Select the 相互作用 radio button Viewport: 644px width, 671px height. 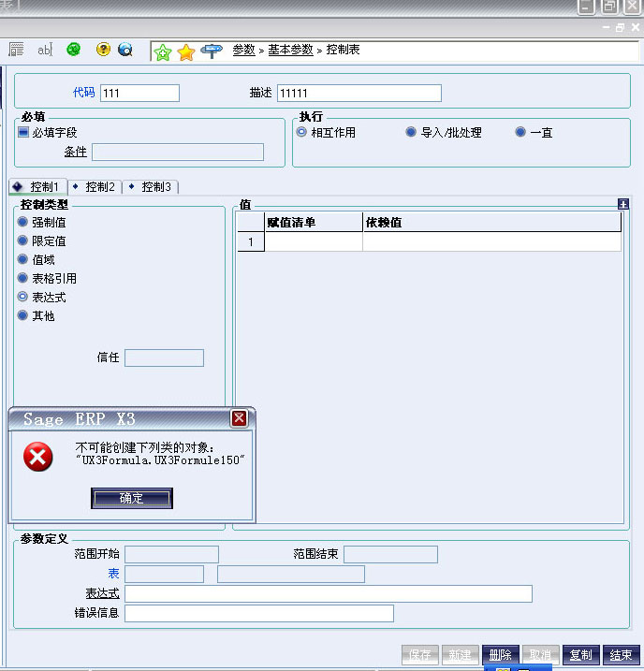point(301,133)
